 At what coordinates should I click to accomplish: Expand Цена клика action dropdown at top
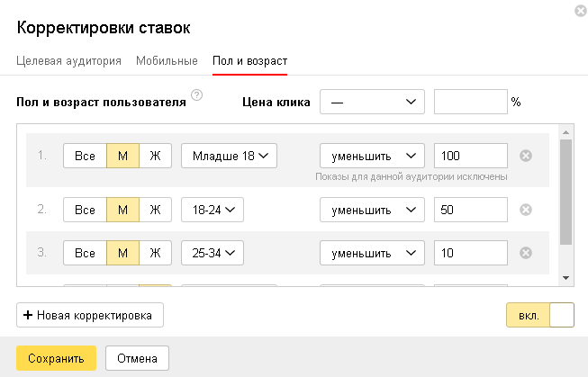tap(372, 102)
